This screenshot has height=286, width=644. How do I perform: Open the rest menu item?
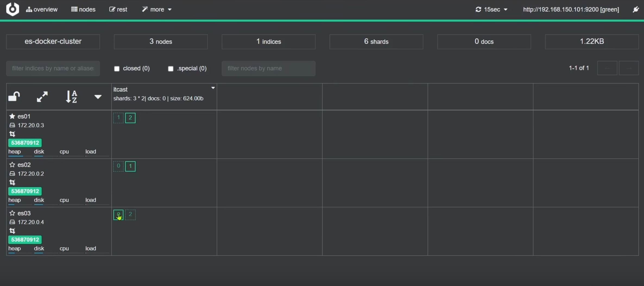(118, 9)
